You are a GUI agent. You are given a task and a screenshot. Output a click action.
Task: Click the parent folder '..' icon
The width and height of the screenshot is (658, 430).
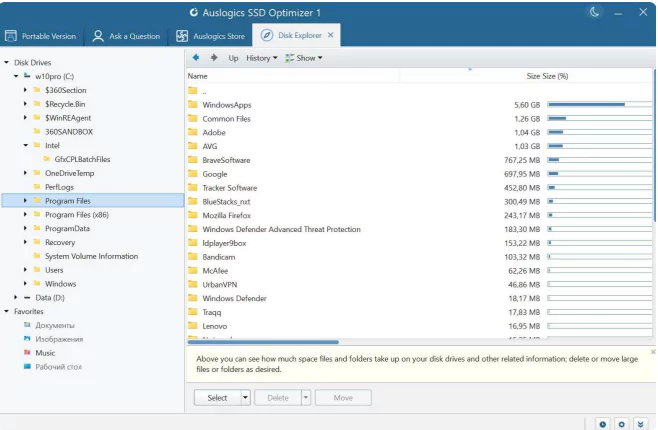[193, 91]
